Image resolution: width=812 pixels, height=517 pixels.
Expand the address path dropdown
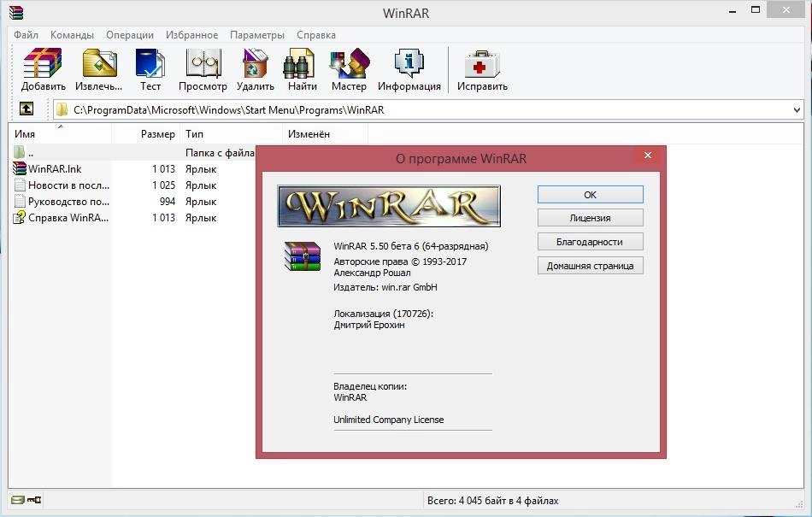tap(797, 109)
